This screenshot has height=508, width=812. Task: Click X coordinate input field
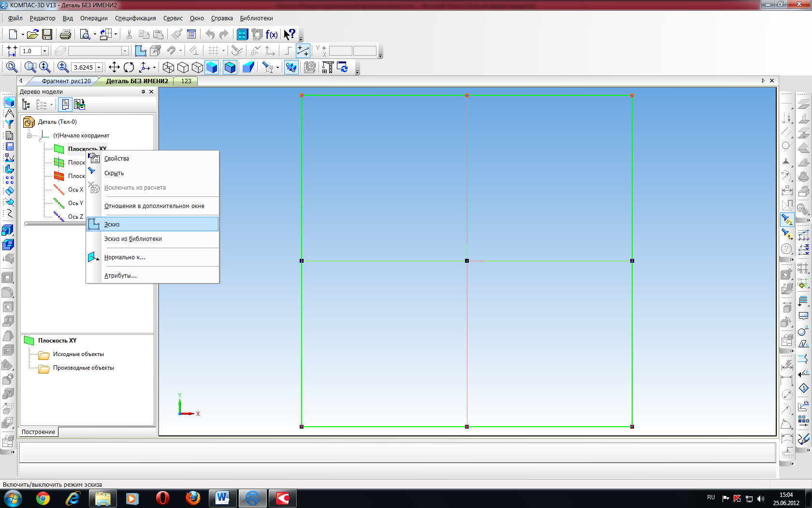coord(340,51)
